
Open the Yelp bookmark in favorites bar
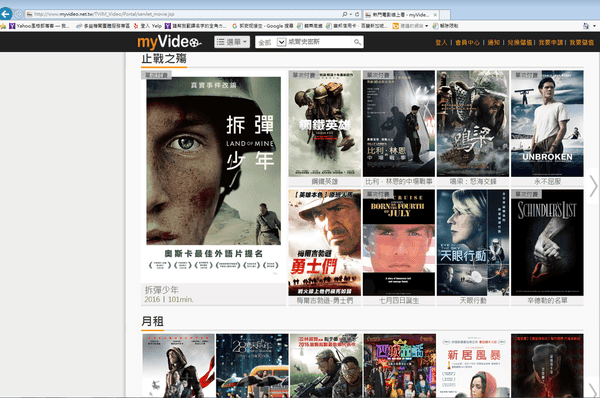click(x=148, y=26)
